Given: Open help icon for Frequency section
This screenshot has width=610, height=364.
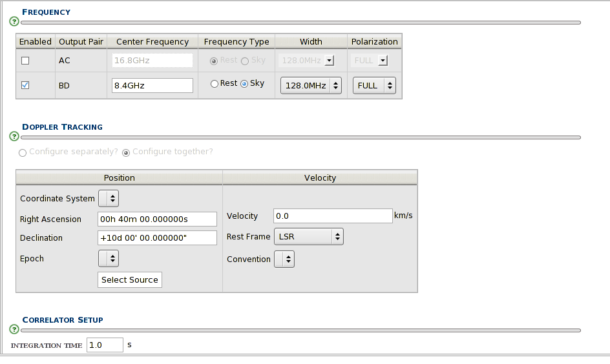Looking at the screenshot, I should tap(14, 21).
